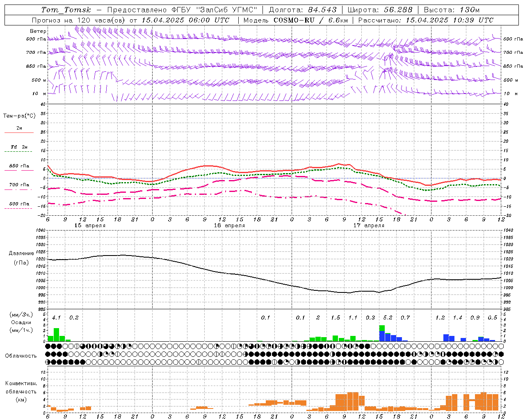Click the "(км)" unit under convective cloudiness

click(x=21, y=399)
